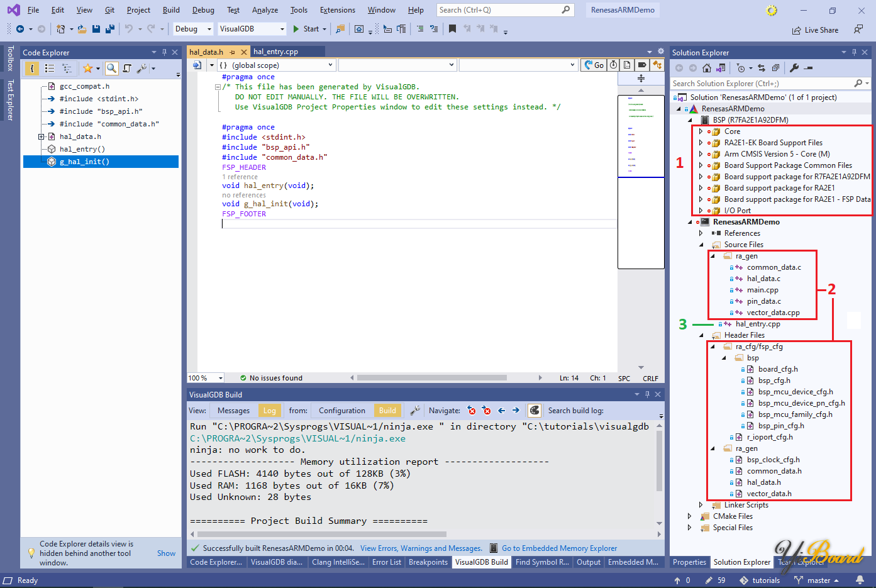Open Properties wrench in Solution Explorer

(x=794, y=68)
